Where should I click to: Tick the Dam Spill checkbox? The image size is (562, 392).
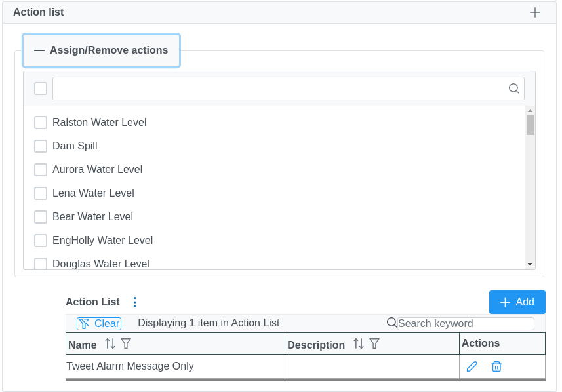coord(41,146)
